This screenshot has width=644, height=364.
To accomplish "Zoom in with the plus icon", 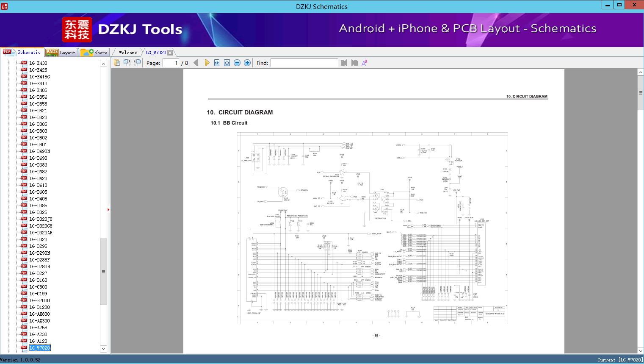I will pos(247,63).
